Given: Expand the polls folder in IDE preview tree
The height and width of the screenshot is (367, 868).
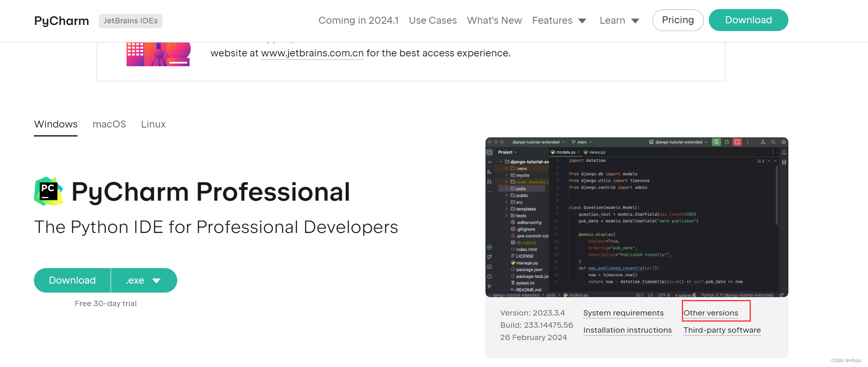Looking at the screenshot, I should 507,189.
